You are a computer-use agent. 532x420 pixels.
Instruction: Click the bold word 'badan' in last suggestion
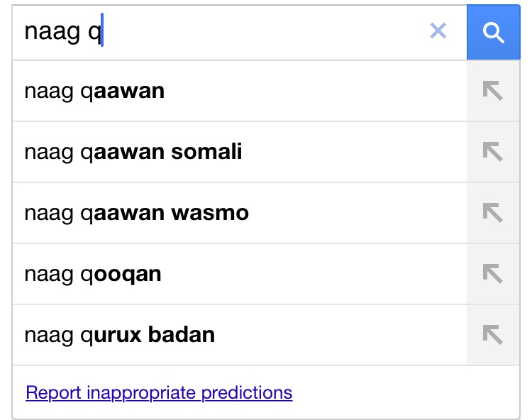click(x=182, y=334)
